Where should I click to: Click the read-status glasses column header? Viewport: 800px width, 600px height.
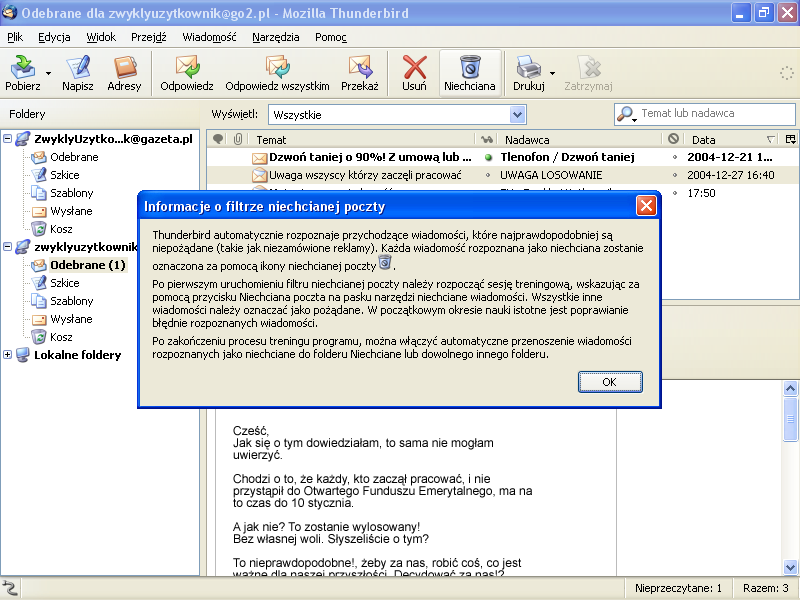click(487, 139)
